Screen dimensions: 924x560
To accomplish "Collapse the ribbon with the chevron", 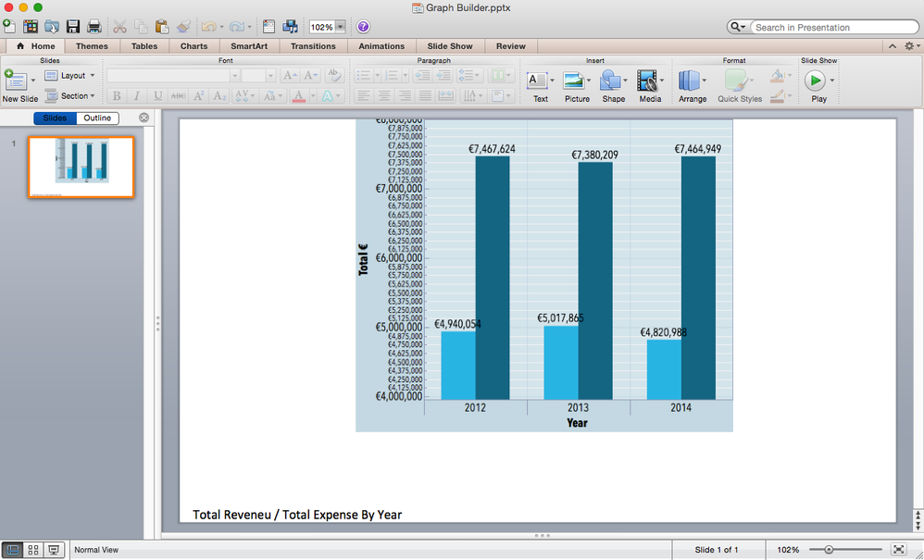I will [x=893, y=46].
